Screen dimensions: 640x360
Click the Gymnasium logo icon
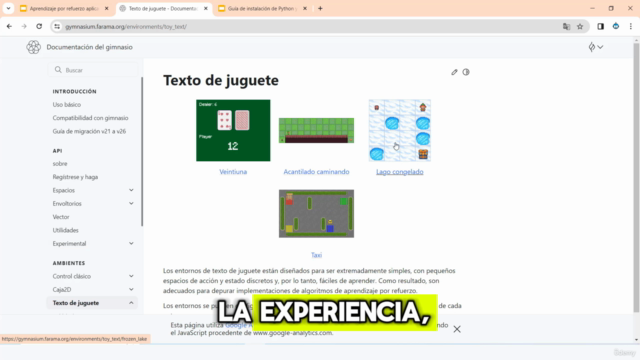[x=33, y=47]
